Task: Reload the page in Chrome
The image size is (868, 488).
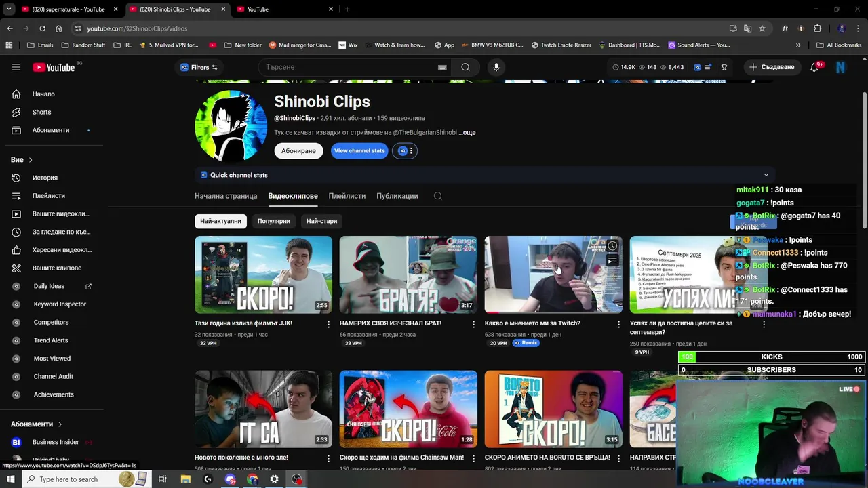Action: coord(42,28)
